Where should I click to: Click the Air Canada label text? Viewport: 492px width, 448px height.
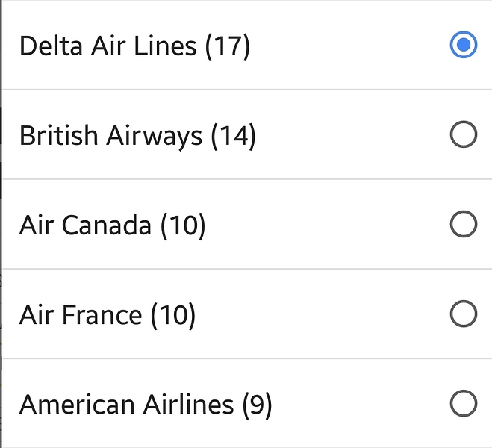tap(85, 225)
